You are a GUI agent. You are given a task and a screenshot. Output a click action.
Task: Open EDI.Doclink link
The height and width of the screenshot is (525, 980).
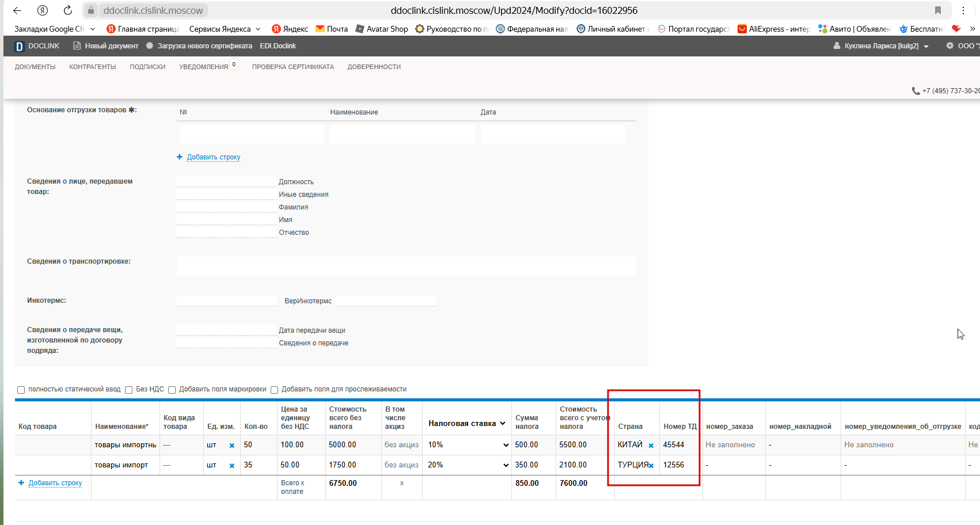pyautogui.click(x=278, y=46)
